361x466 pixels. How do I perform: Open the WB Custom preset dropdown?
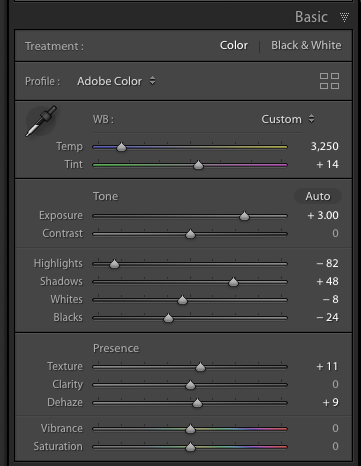coord(288,119)
